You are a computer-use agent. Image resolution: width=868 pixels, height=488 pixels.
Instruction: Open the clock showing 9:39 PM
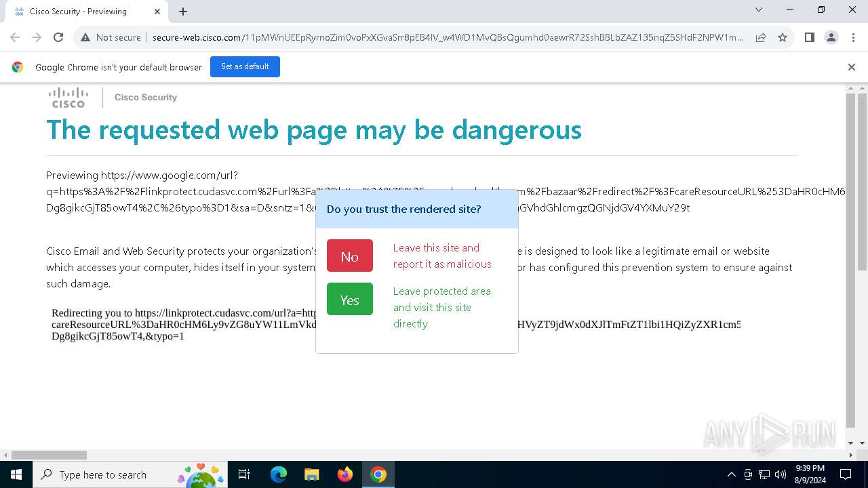tap(810, 474)
